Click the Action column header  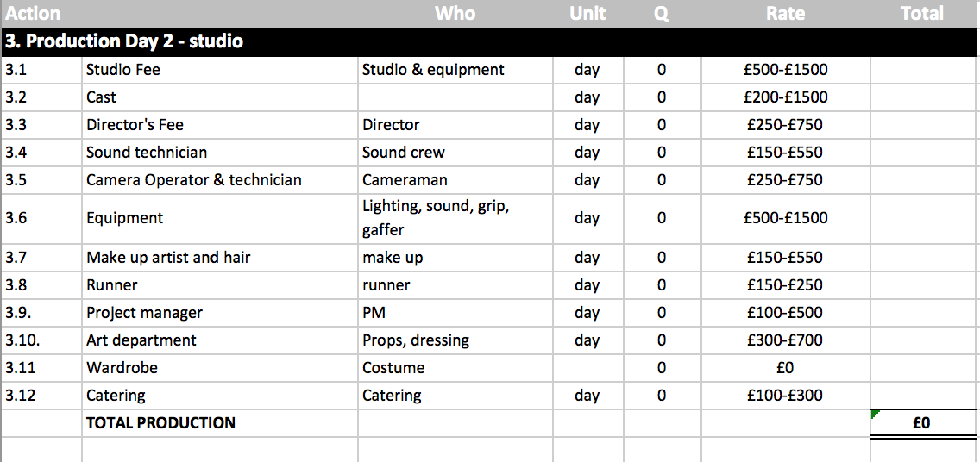coord(33,13)
